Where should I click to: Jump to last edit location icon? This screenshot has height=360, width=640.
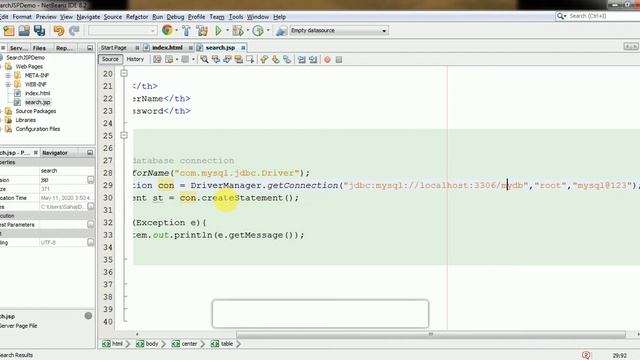pos(157,60)
